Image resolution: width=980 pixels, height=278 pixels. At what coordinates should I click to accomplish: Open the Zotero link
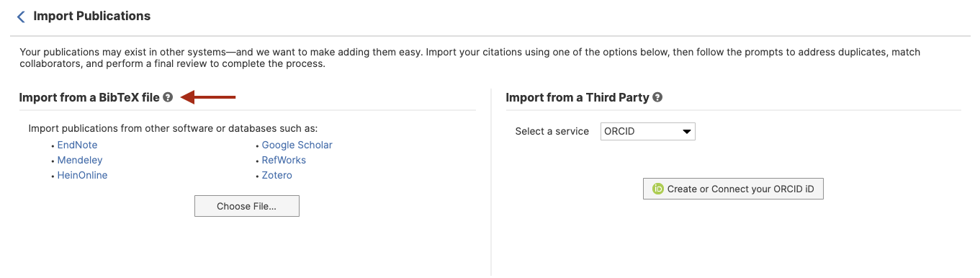coord(277,175)
